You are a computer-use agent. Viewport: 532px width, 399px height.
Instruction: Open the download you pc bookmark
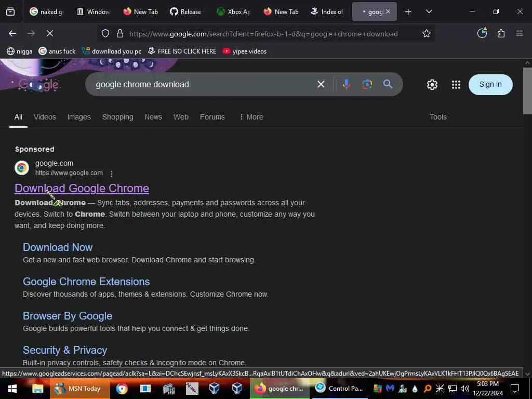112,51
